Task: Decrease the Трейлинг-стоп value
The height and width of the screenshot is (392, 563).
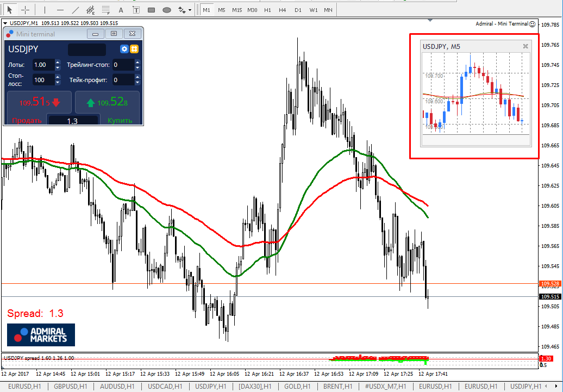Action: (x=137, y=68)
